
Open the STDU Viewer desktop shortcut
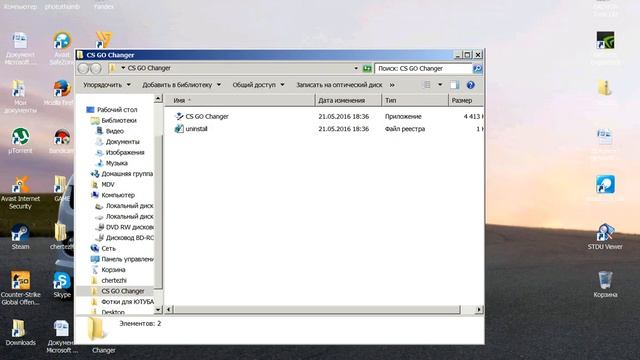coord(605,237)
